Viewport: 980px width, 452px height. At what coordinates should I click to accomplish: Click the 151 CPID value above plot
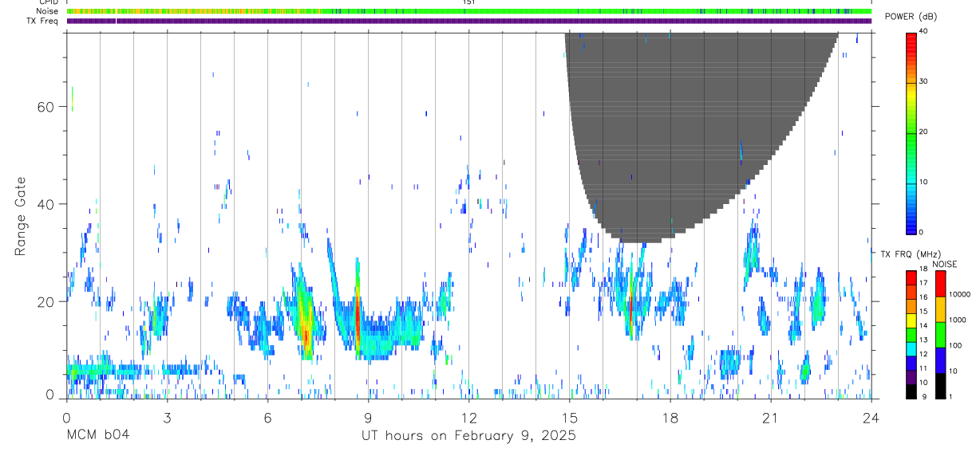point(468,2)
